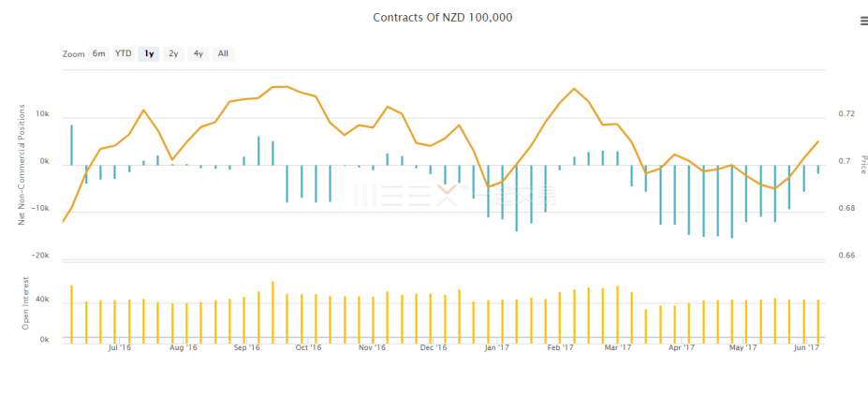Click the Jul '16 x-axis label
The width and height of the screenshot is (868, 397).
pyautogui.click(x=120, y=347)
